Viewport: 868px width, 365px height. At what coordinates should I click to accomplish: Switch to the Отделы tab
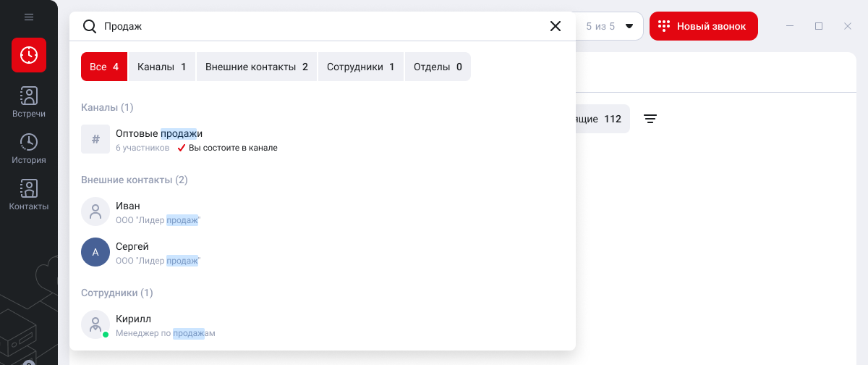[x=437, y=67]
